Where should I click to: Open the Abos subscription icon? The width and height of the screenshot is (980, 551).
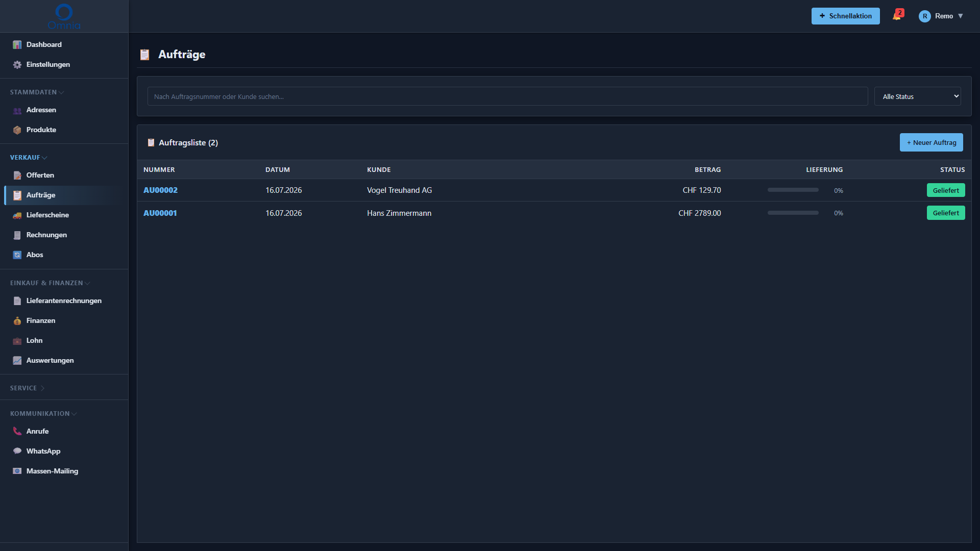[x=17, y=255]
